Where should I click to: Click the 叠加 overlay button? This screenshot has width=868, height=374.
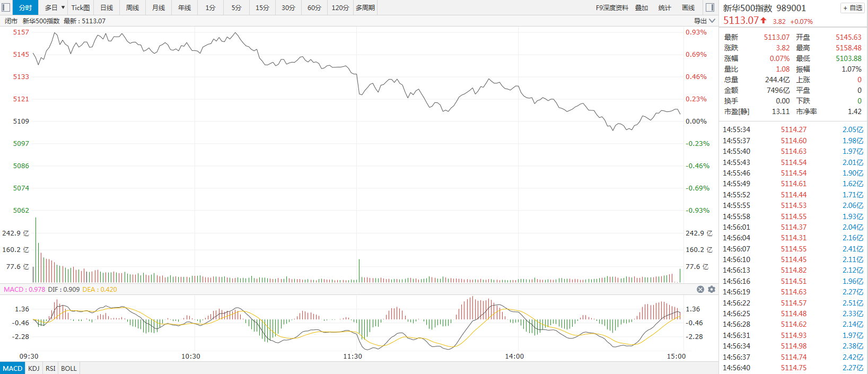(642, 7)
